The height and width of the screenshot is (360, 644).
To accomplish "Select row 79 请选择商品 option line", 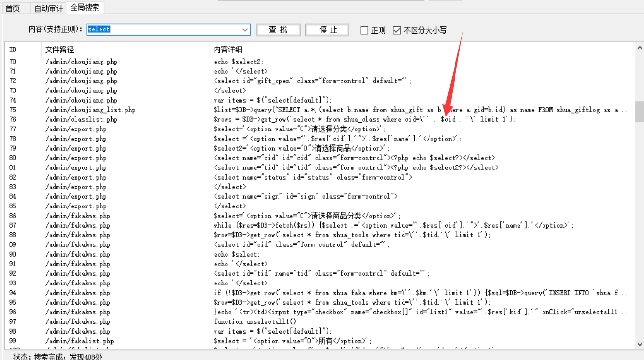I will click(302, 148).
